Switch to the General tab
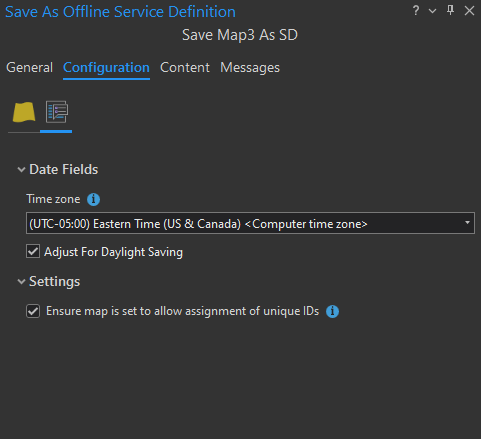 click(29, 68)
